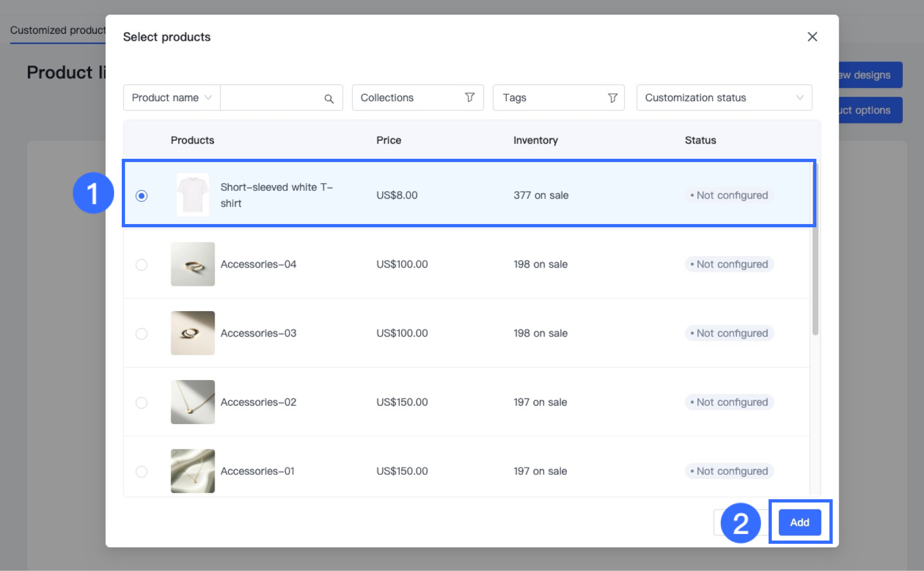
Task: Close the Select products dialog
Action: [x=812, y=37]
